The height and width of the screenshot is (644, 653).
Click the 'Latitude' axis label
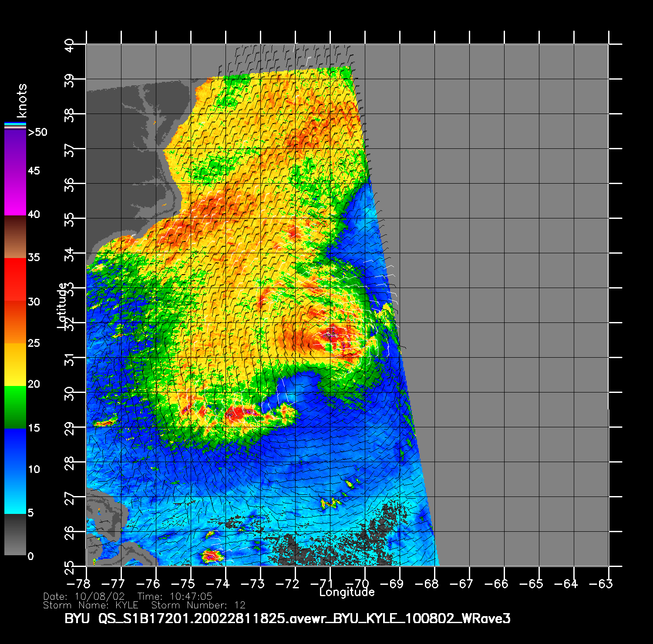point(62,305)
